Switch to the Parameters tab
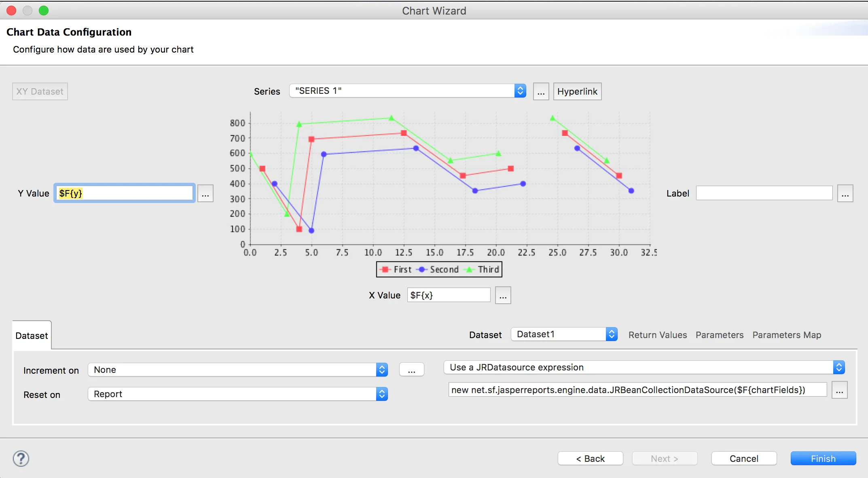This screenshot has width=868, height=478. [x=720, y=335]
